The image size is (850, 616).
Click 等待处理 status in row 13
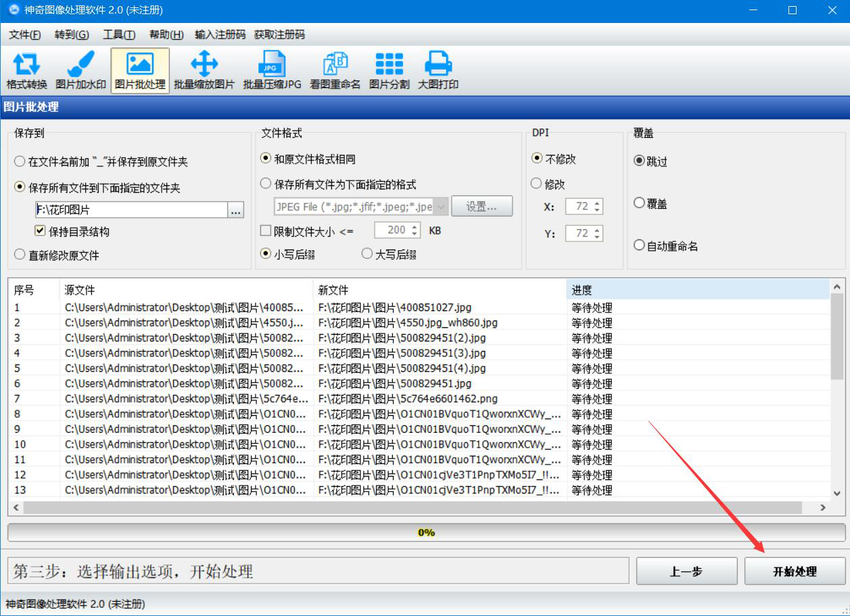tap(592, 490)
